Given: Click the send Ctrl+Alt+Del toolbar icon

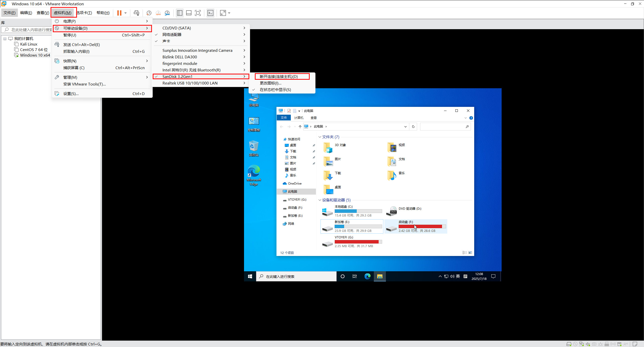Looking at the screenshot, I should click(x=136, y=13).
